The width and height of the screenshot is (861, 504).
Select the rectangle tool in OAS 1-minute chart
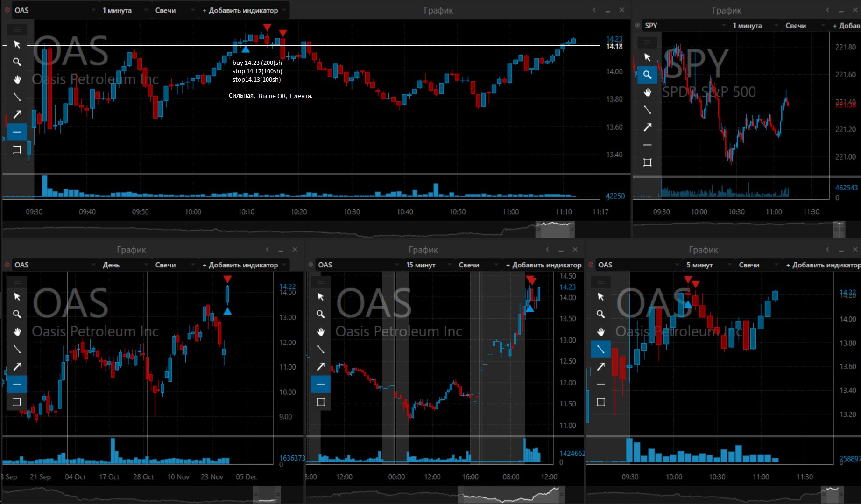pos(17,149)
